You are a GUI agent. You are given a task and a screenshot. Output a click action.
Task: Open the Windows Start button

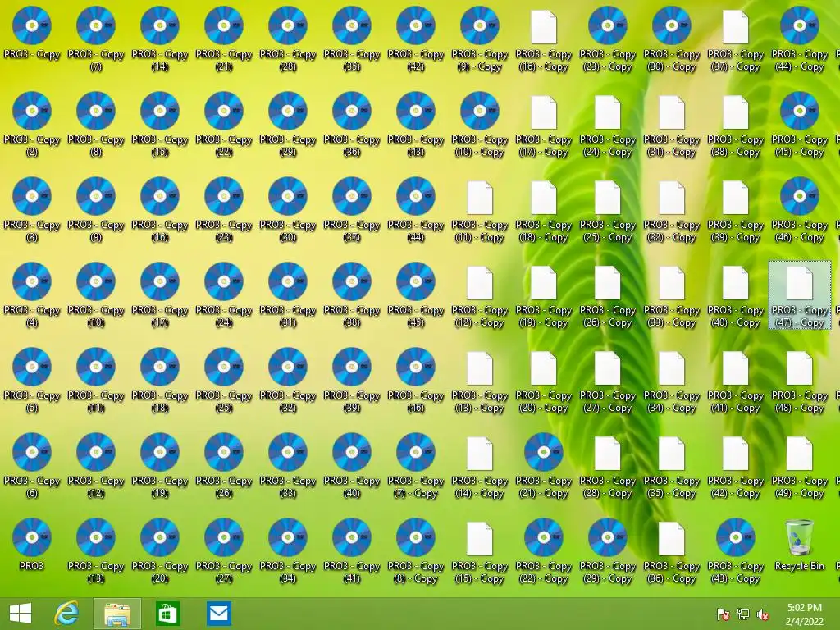point(21,614)
